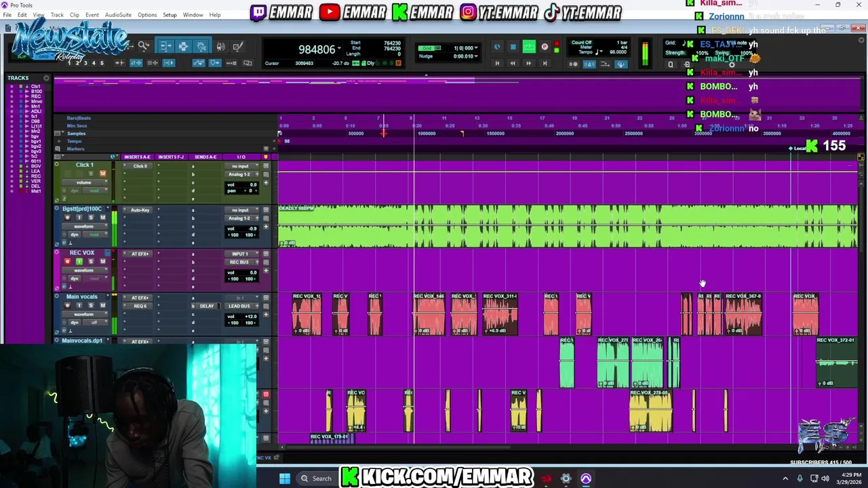Screen dimensions: 868x488
Task: Open the Window menu
Action: 193,15
